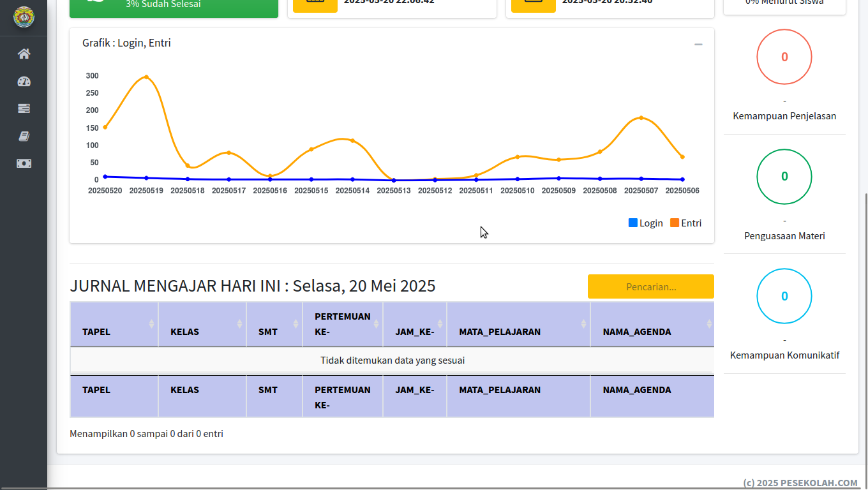Toggle the Entri series in chart legend

pos(686,223)
